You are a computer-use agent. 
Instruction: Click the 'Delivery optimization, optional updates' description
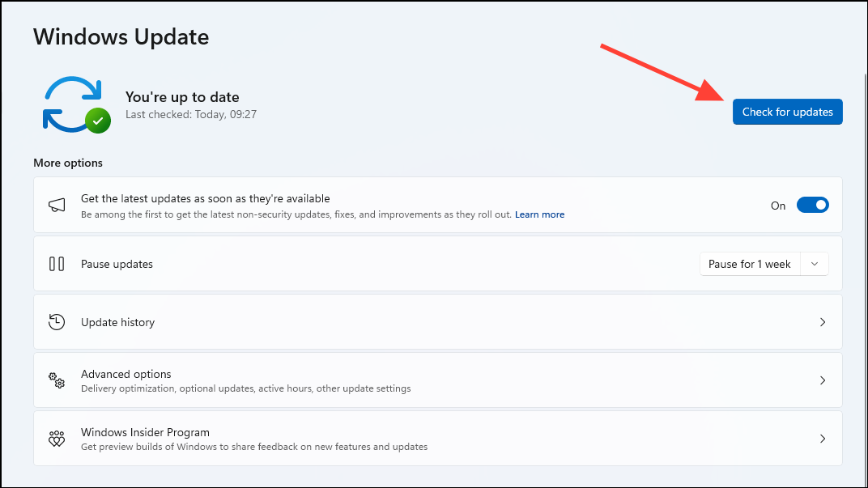coord(246,388)
